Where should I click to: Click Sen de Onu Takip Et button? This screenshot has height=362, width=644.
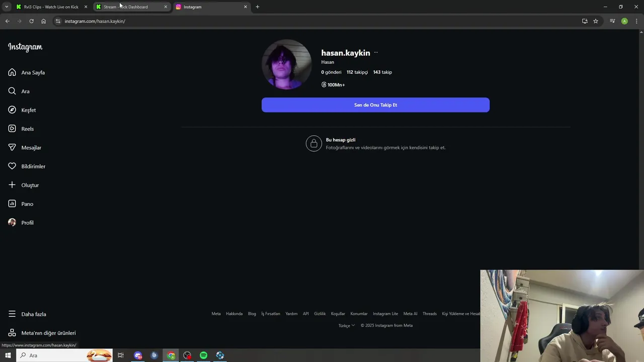[x=375, y=105]
